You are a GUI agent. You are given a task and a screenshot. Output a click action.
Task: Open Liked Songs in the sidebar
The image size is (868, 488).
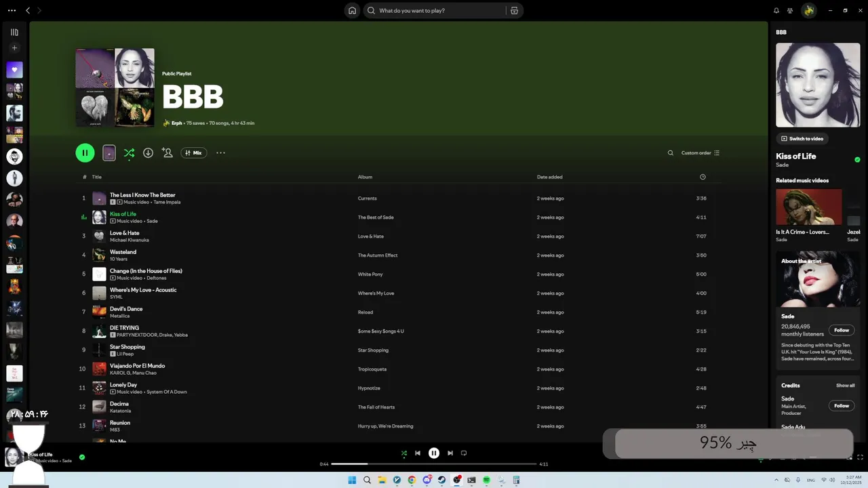point(14,69)
